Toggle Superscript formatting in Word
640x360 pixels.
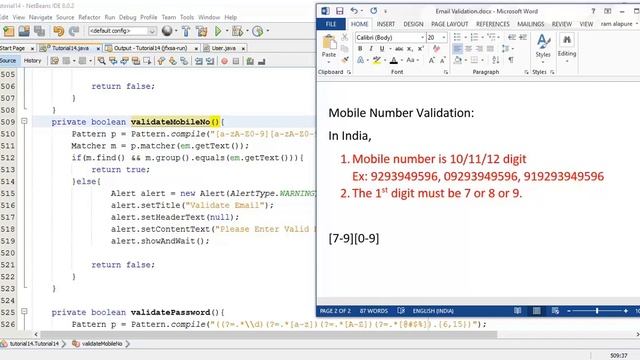[x=420, y=49]
